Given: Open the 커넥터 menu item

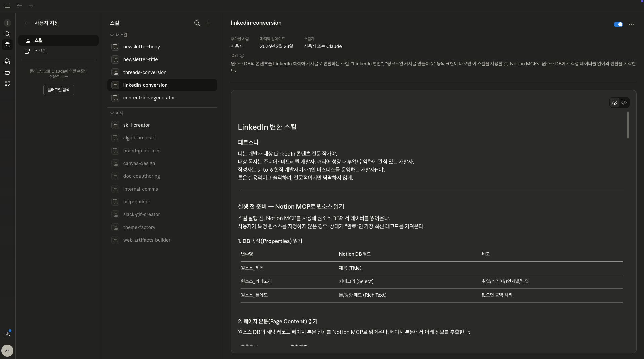Looking at the screenshot, I should [x=40, y=51].
